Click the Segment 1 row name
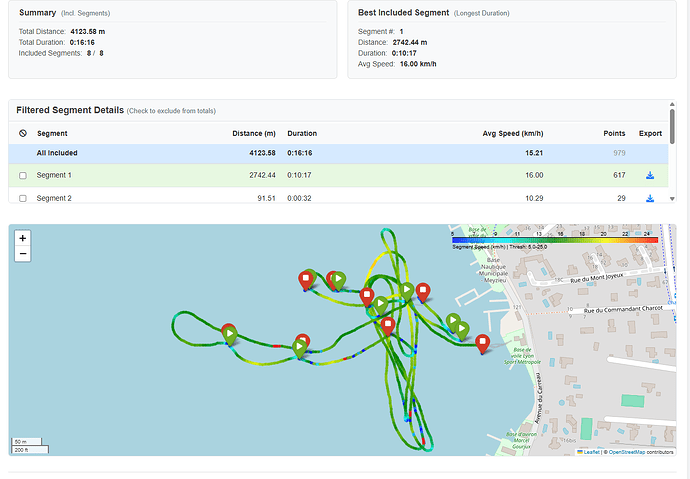Viewport: 690px width, 479px height. coord(54,175)
